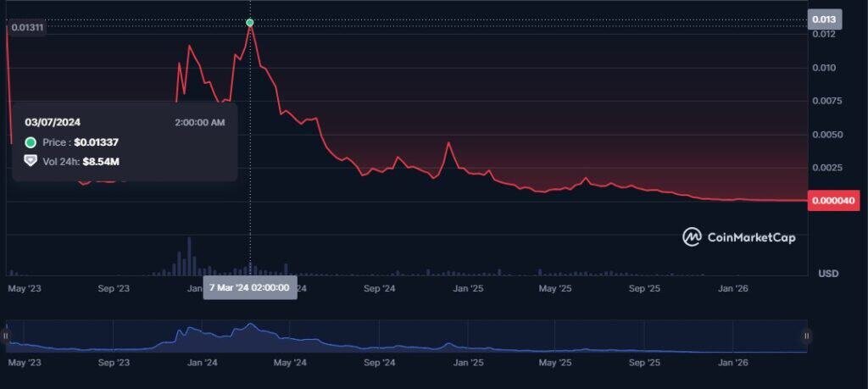Click the Sep '25 main chart axis label
Screen dimensions: 868x389
[645, 288]
